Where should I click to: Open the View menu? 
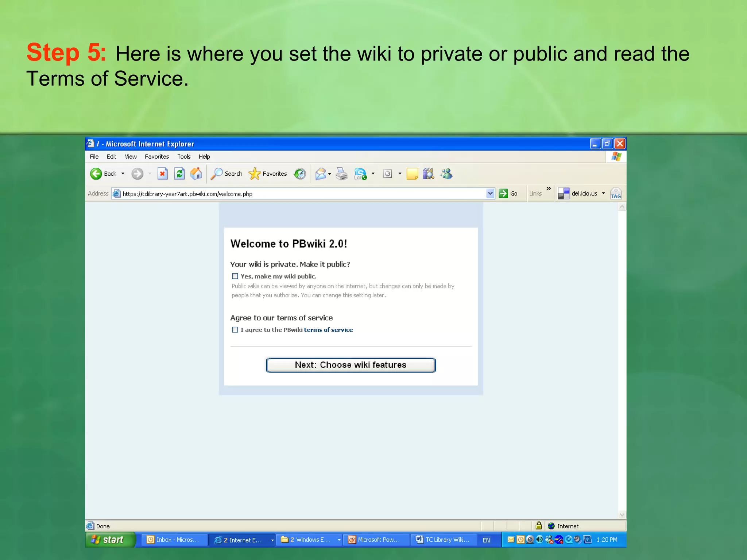click(131, 156)
